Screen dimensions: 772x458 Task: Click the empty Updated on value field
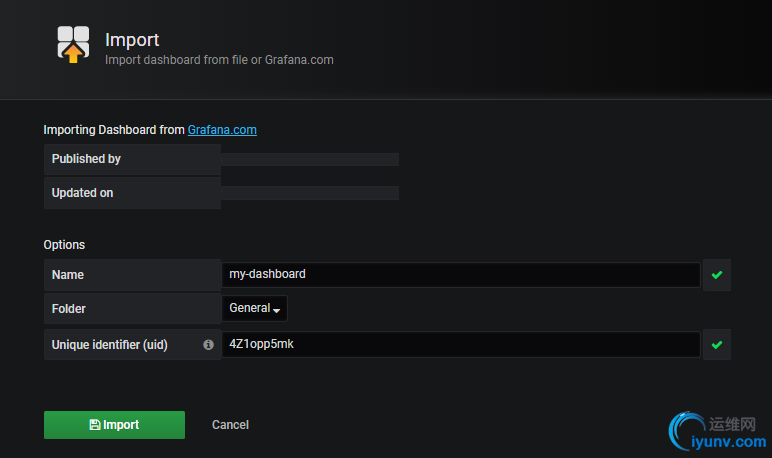click(x=310, y=193)
